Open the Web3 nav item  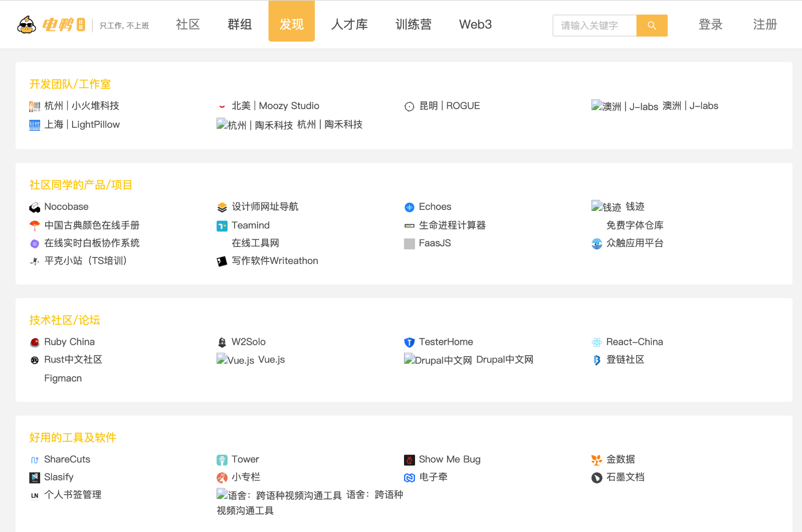tap(475, 24)
